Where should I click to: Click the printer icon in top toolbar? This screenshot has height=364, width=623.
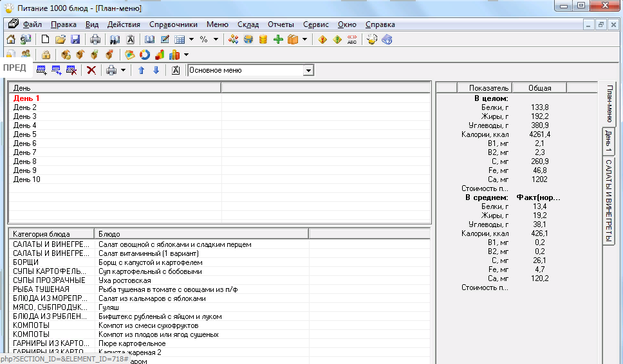[95, 39]
